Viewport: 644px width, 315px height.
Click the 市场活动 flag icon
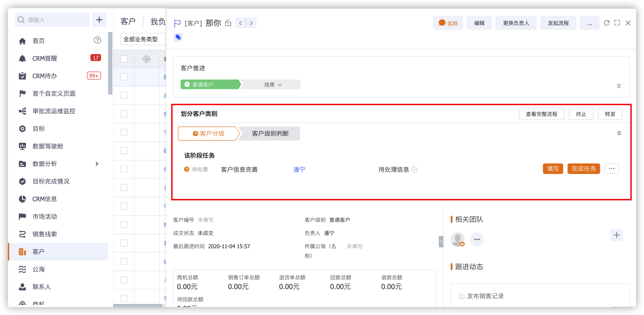pos(22,216)
